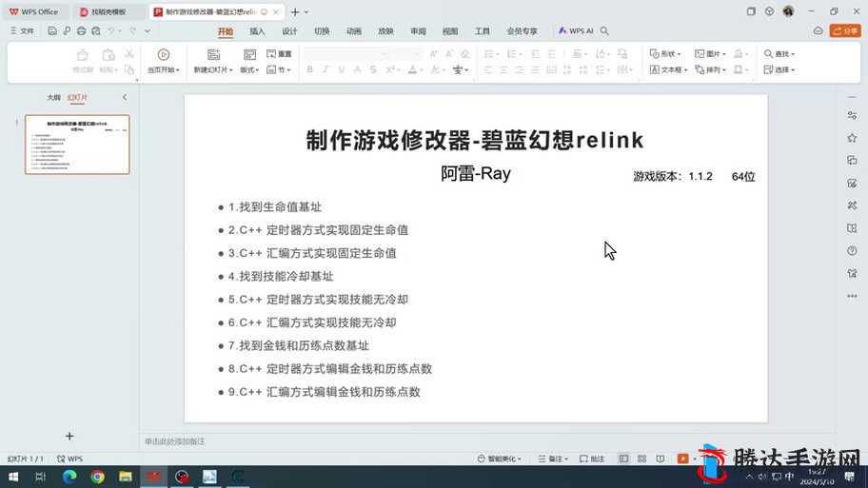Open the 排列 arrange dropdown
Viewport: 868px width, 488px height.
(710, 69)
